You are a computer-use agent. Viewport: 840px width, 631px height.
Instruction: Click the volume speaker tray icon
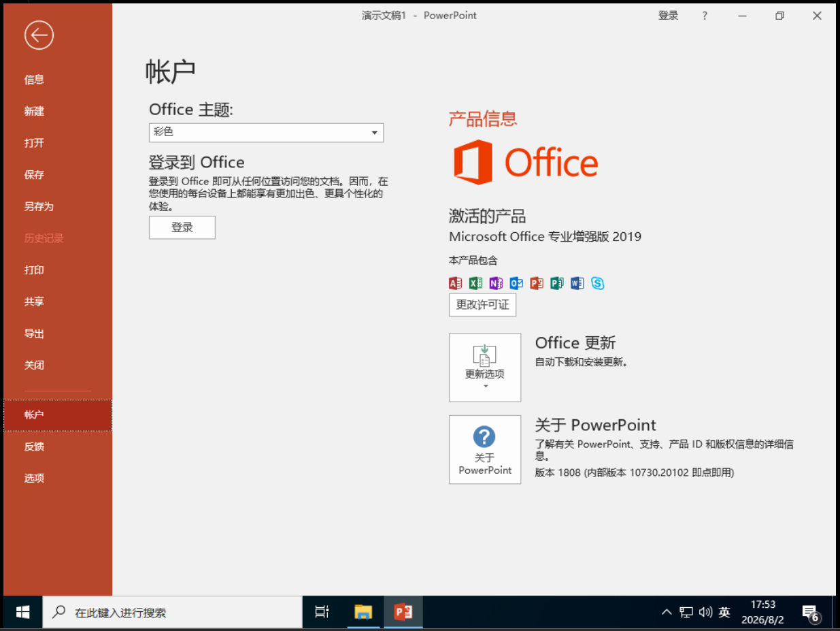[705, 613]
